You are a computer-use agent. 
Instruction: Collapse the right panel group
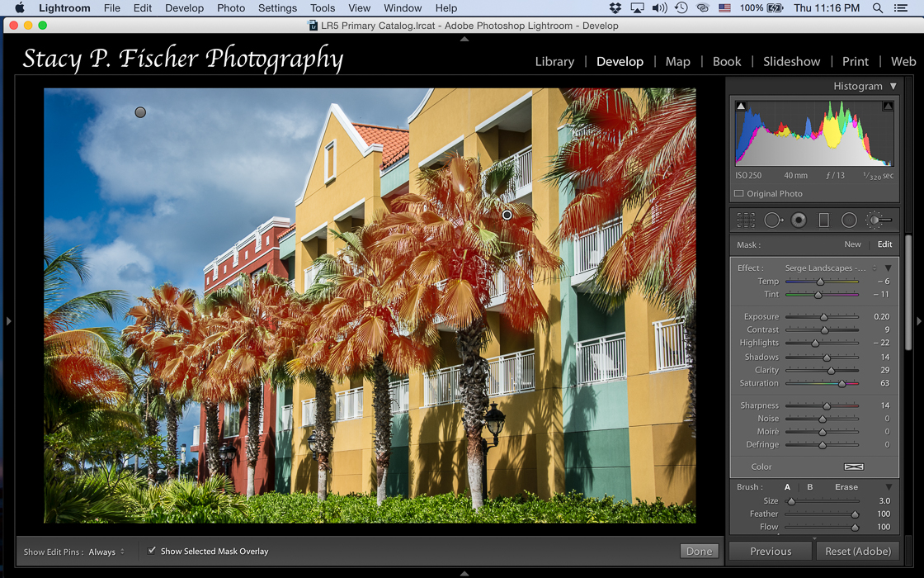point(919,321)
